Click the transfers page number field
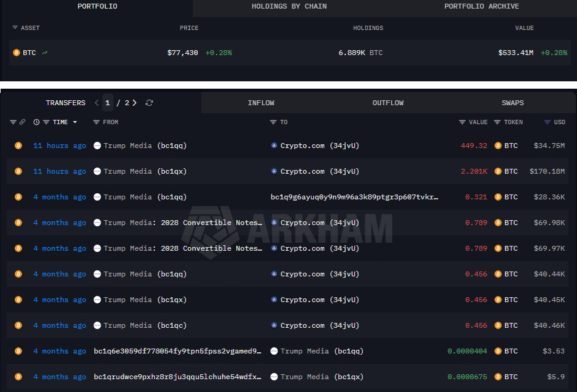This screenshot has width=577, height=392. point(108,103)
